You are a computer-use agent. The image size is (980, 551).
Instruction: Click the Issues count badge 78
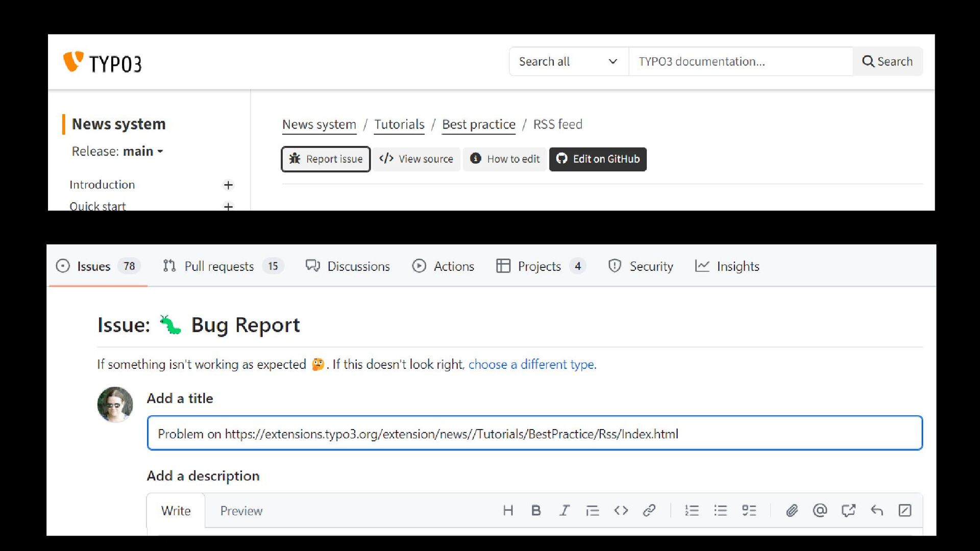click(129, 266)
